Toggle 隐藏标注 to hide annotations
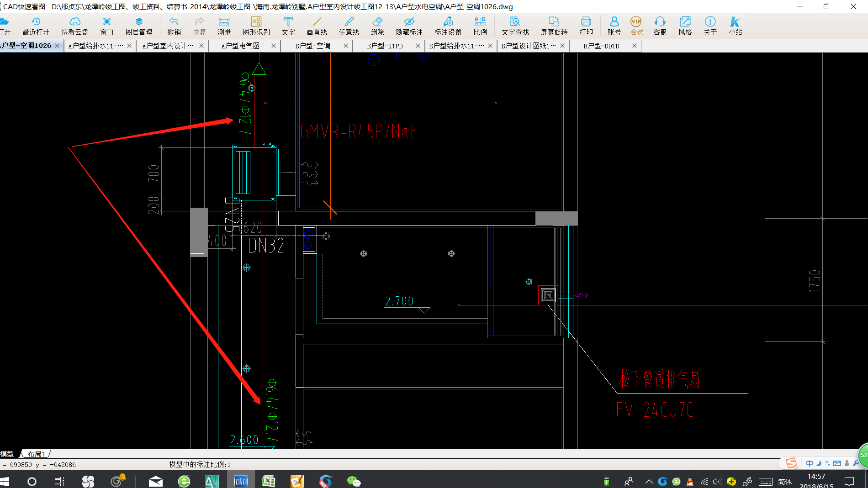This screenshot has width=868, height=488. (409, 26)
